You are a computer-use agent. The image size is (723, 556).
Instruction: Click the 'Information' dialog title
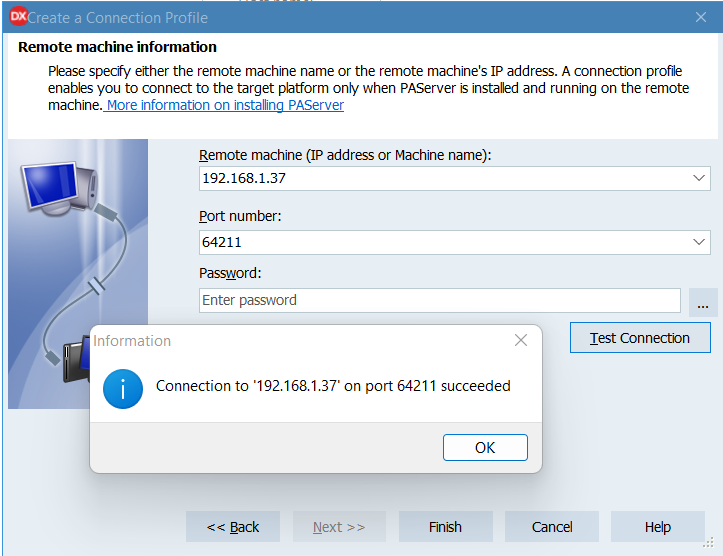(132, 341)
